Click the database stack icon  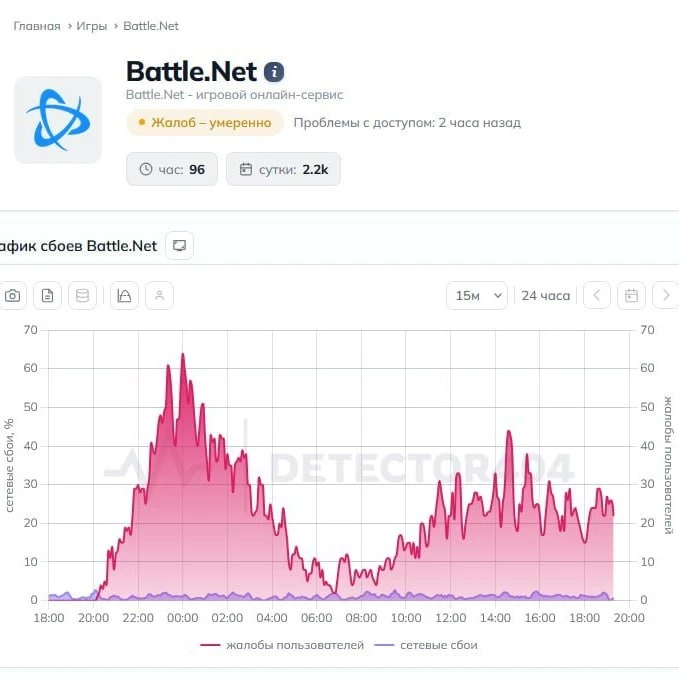[x=82, y=296]
